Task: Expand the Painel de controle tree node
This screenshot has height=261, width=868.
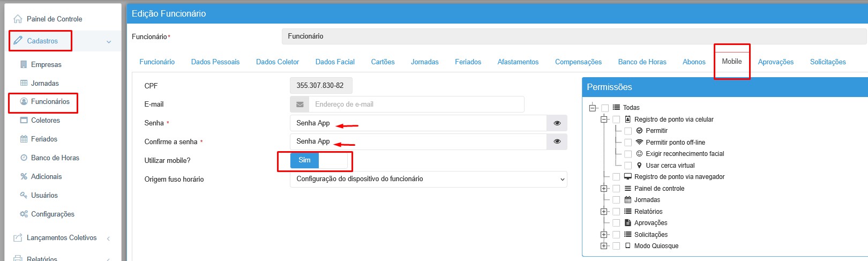Action: 604,189
